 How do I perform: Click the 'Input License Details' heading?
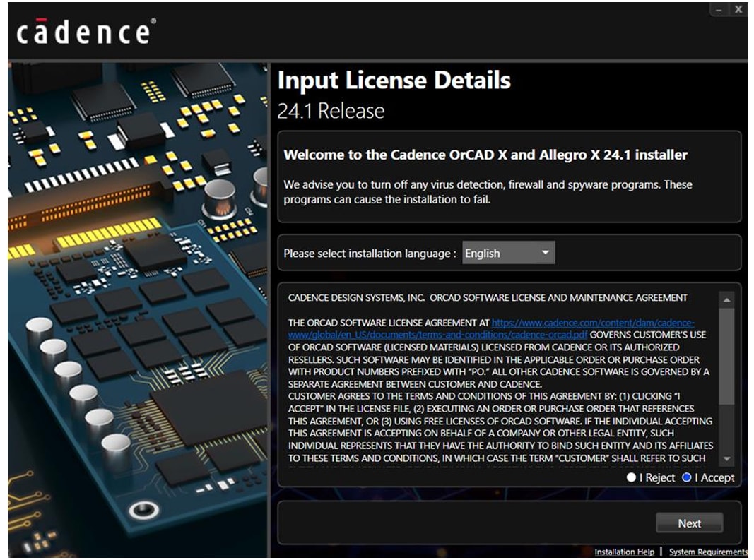pyautogui.click(x=394, y=80)
